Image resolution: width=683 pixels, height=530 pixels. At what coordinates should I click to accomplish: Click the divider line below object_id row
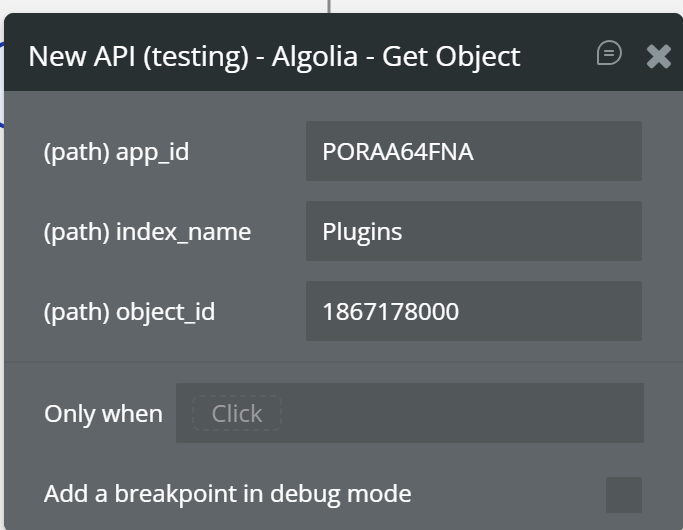340,361
